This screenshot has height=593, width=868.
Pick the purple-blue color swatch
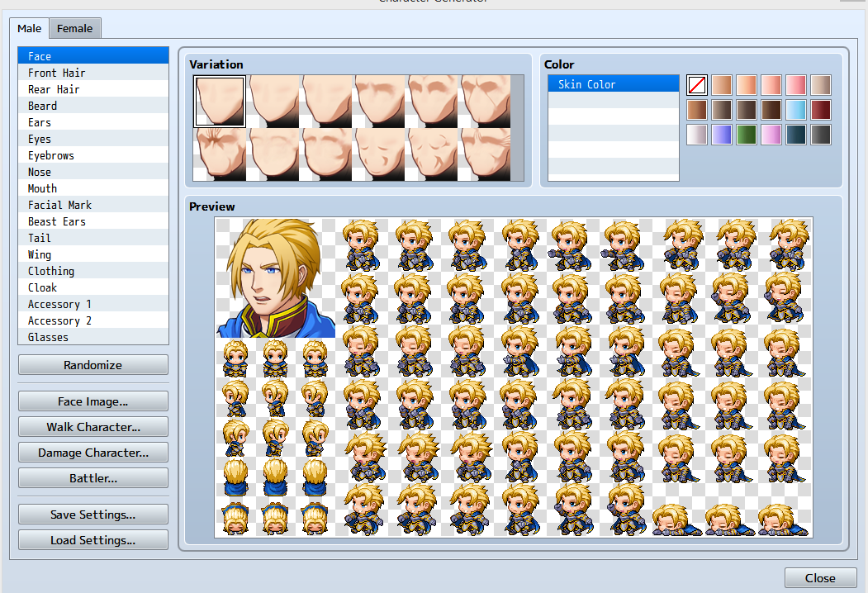point(721,135)
